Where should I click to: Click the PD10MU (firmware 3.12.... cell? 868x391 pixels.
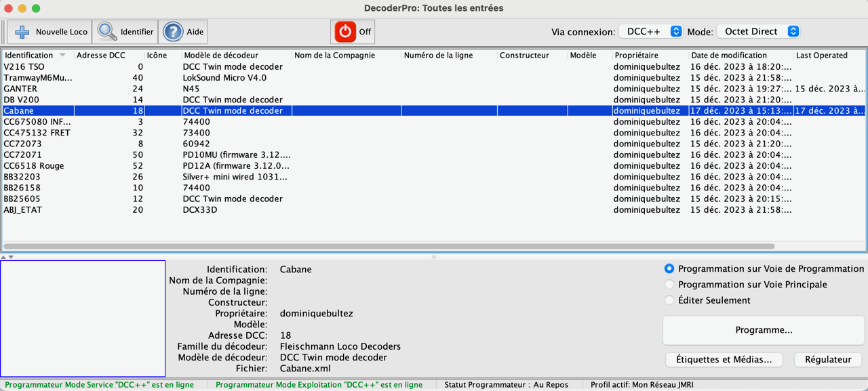click(x=237, y=155)
